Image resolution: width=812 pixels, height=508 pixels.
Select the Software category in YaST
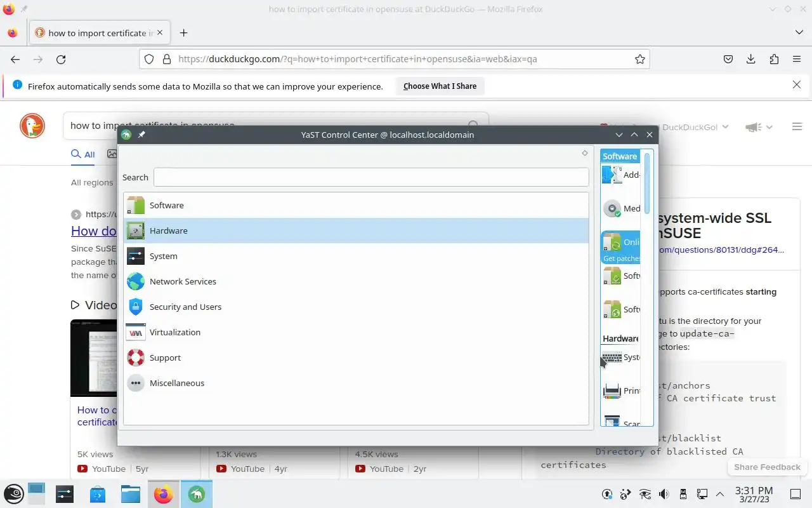click(x=356, y=205)
